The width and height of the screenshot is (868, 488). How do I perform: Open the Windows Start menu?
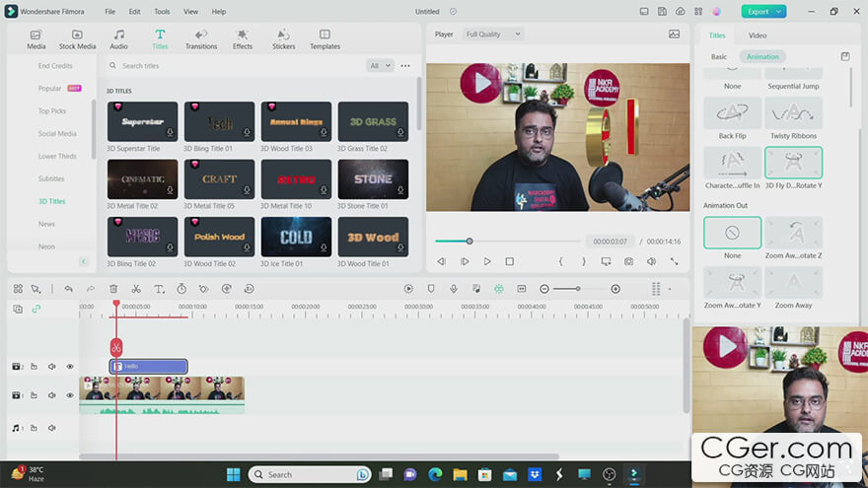tap(233, 474)
